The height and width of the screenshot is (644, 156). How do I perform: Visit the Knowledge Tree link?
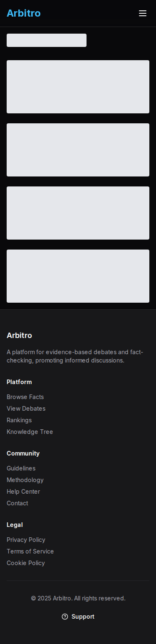pos(30,432)
